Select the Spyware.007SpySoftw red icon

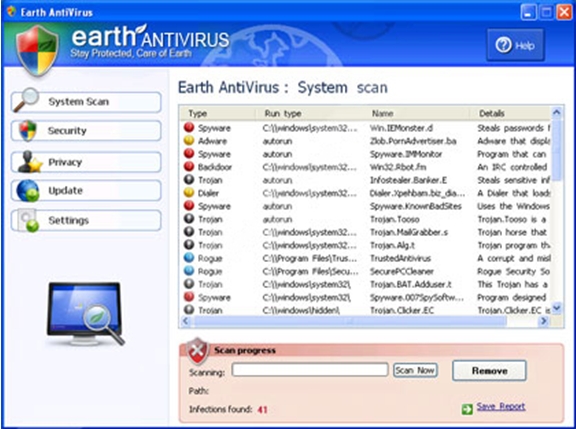coord(189,297)
